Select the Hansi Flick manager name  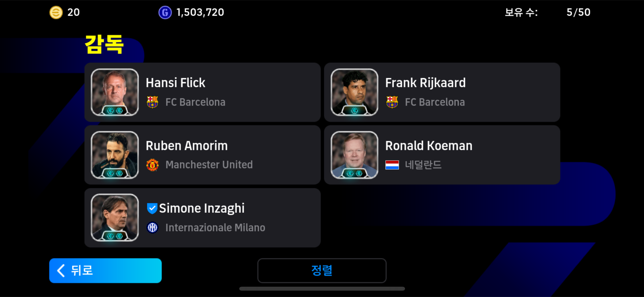pos(176,83)
